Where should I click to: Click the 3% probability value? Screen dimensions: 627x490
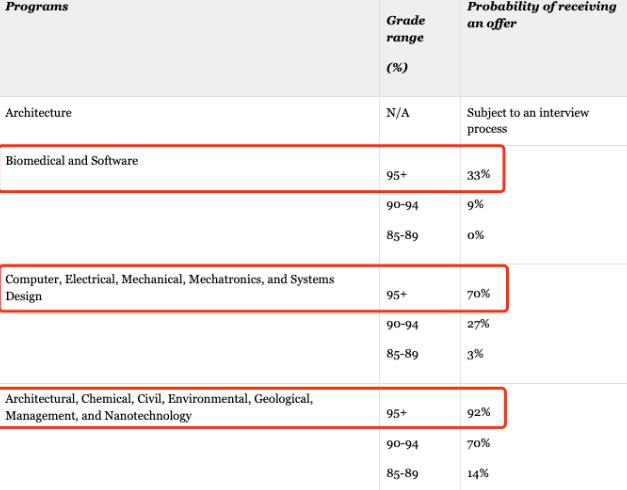(x=475, y=354)
